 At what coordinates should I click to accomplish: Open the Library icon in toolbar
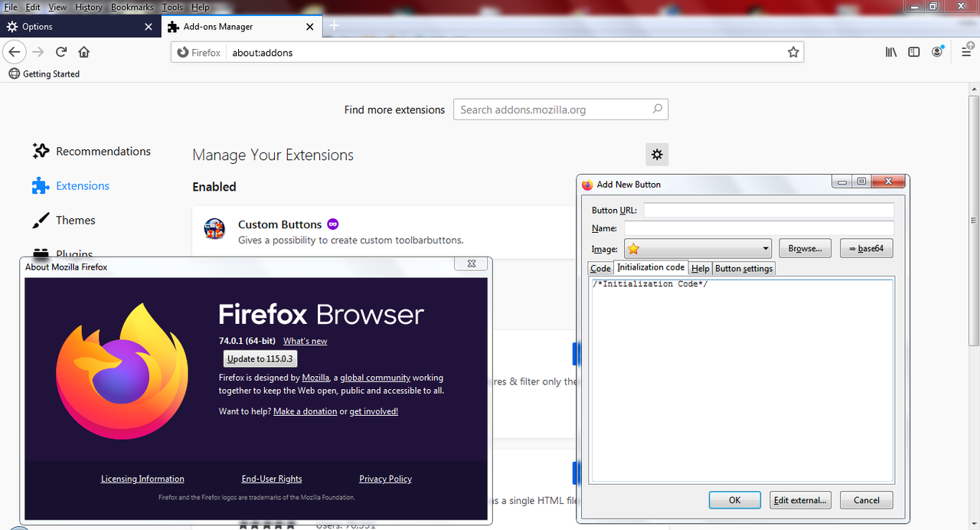891,52
